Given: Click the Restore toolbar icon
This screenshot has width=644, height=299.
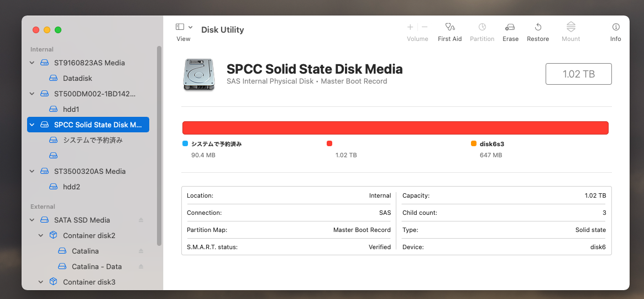Looking at the screenshot, I should pos(538,27).
